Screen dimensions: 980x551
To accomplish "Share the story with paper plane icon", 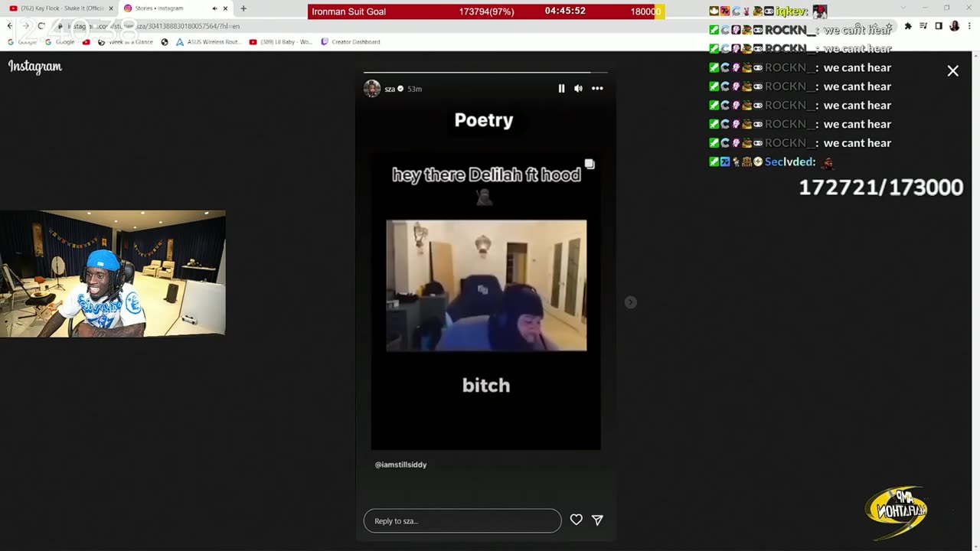I will 597,520.
